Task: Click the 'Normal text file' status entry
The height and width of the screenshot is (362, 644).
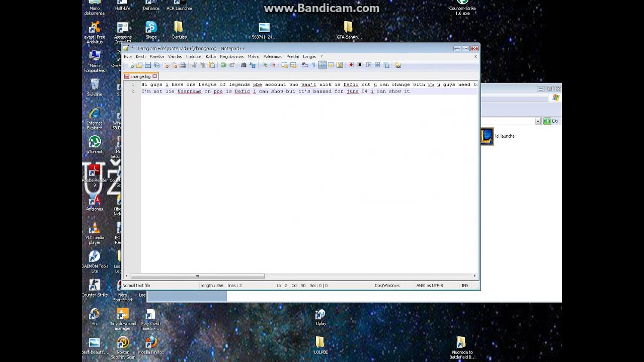Action: 136,286
